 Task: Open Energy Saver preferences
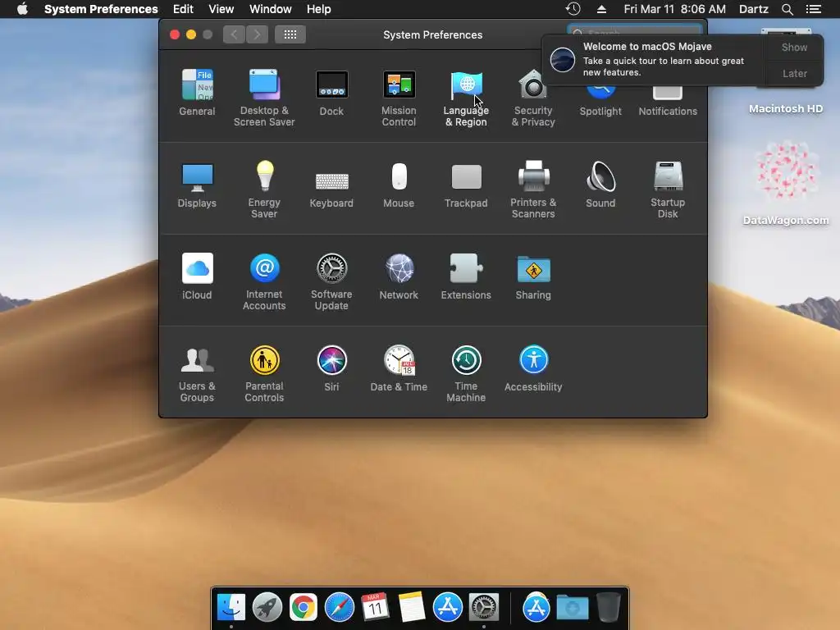click(264, 189)
